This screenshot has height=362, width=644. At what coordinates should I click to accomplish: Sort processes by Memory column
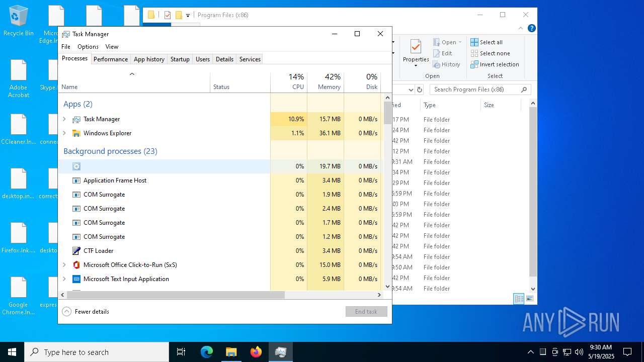point(326,81)
